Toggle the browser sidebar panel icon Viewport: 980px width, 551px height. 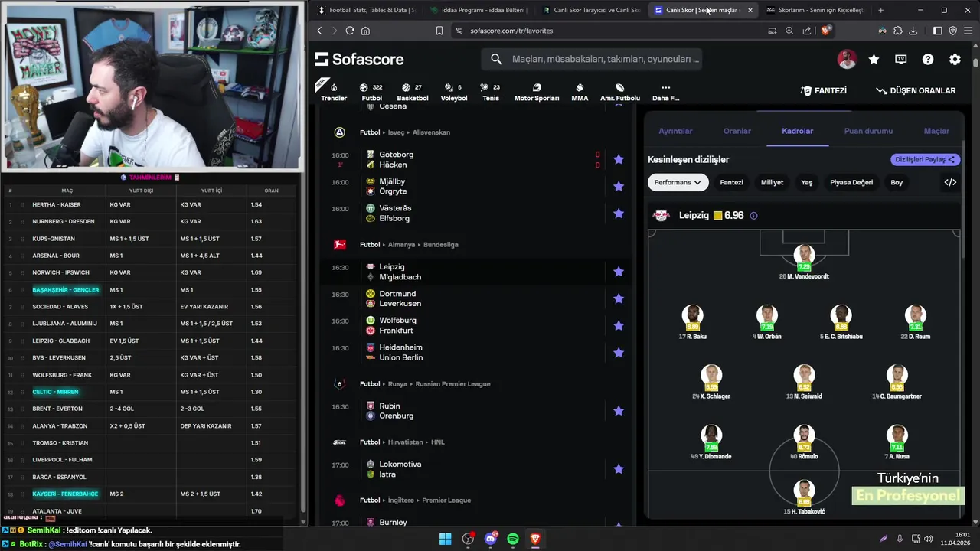(937, 31)
